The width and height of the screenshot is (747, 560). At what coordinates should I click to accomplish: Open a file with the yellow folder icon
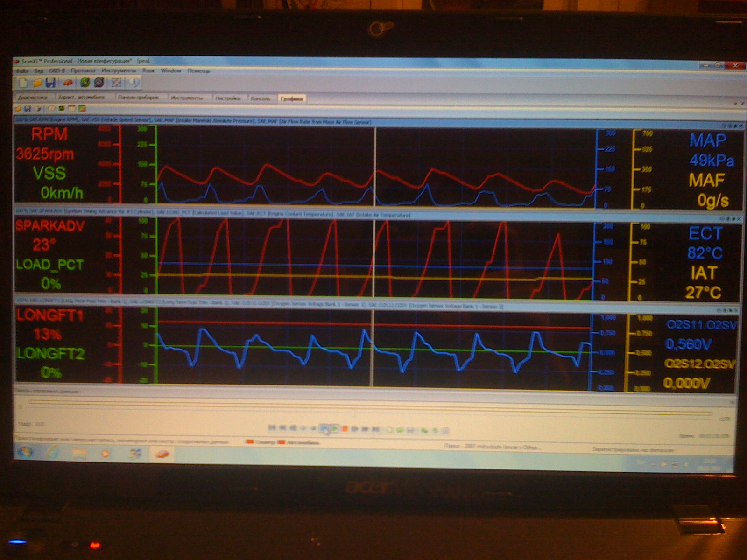(x=37, y=83)
